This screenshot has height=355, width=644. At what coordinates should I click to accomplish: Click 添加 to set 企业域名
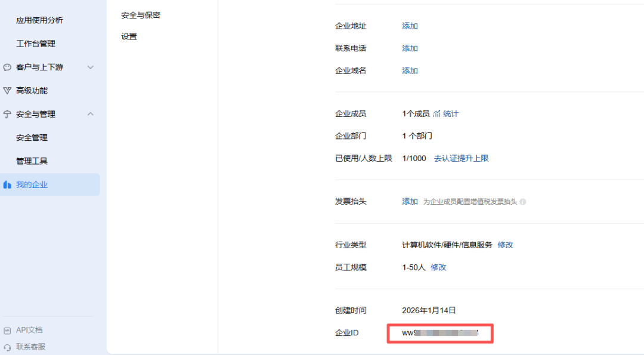click(x=410, y=70)
